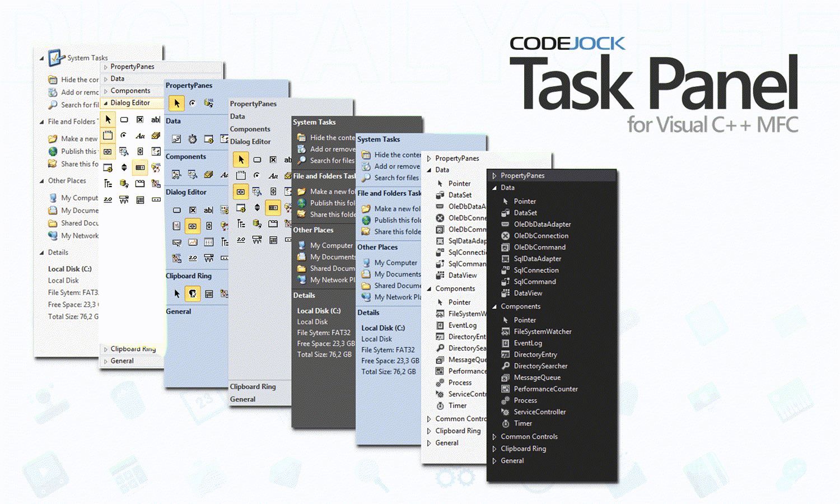Click the highlighted face icon in the blue panel's Clipboard Ring
This screenshot has height=504, width=840.
point(193,293)
